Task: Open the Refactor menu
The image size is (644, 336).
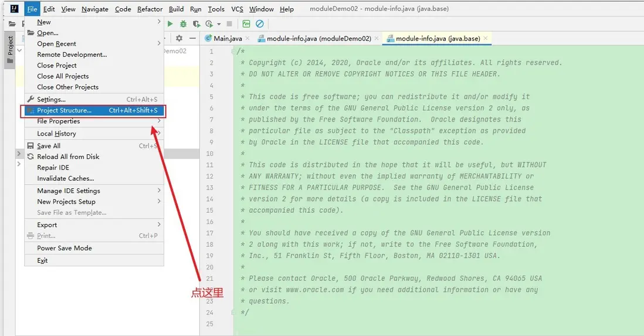Action: [150, 9]
